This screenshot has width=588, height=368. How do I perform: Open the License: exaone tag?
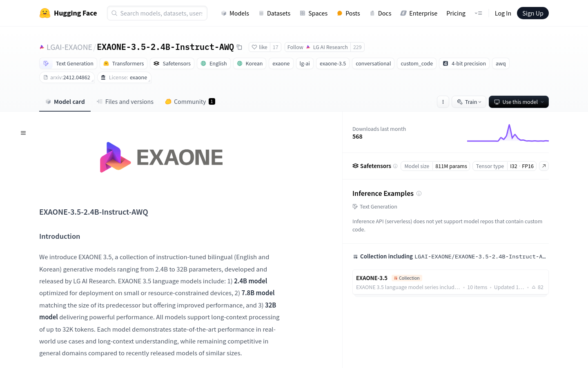click(x=124, y=77)
